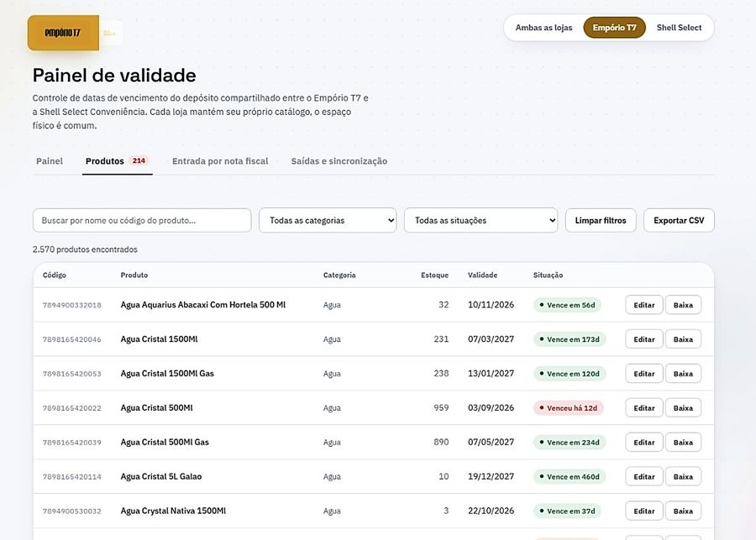This screenshot has width=756, height=540.
Task: Click Baixa for Agua Cristal 1500Ml Gas
Action: pyautogui.click(x=683, y=373)
